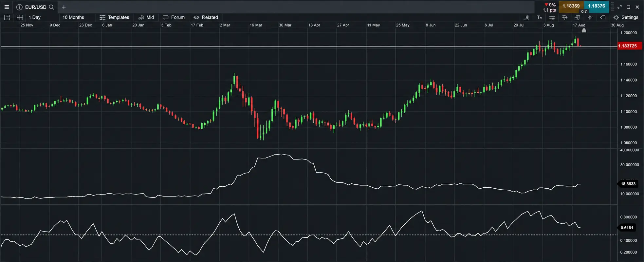The height and width of the screenshot is (262, 644).
Task: Open the Forum panel
Action: (x=174, y=17)
